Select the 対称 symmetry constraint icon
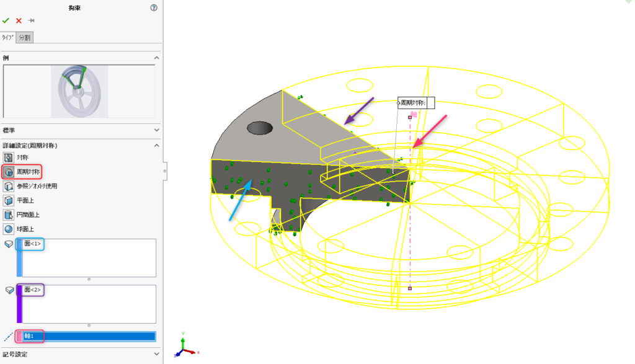This screenshot has height=364, width=635. [x=9, y=158]
